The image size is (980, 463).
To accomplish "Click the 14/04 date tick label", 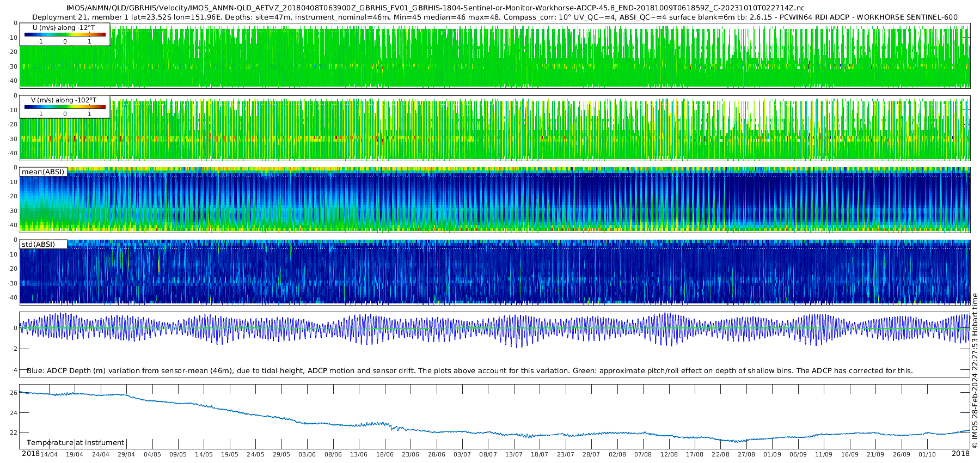I will pyautogui.click(x=49, y=454).
